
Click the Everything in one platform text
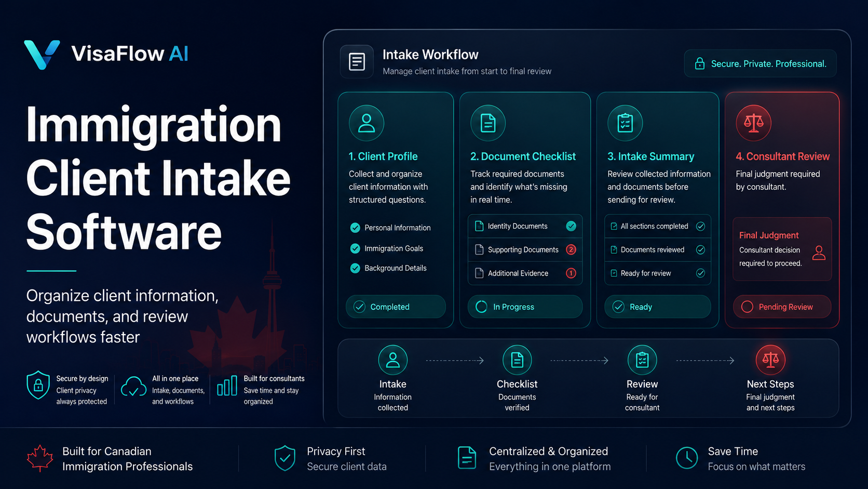click(x=550, y=467)
